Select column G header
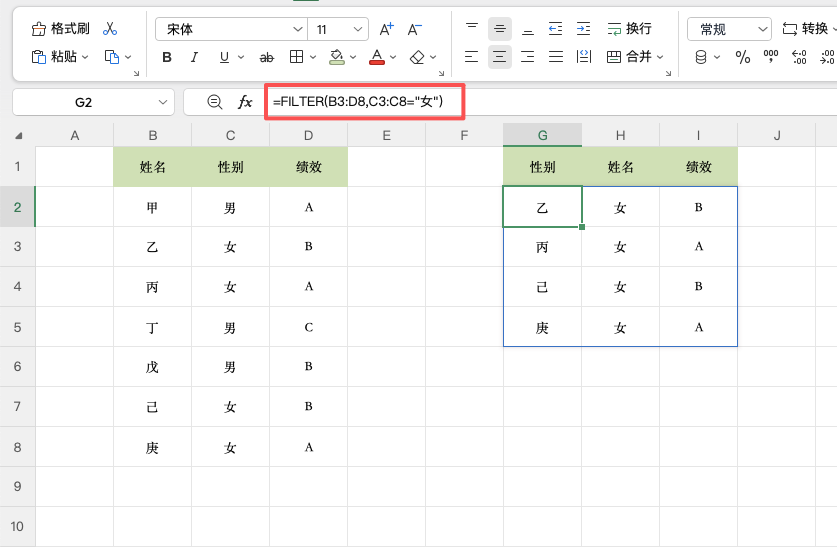 tap(542, 135)
